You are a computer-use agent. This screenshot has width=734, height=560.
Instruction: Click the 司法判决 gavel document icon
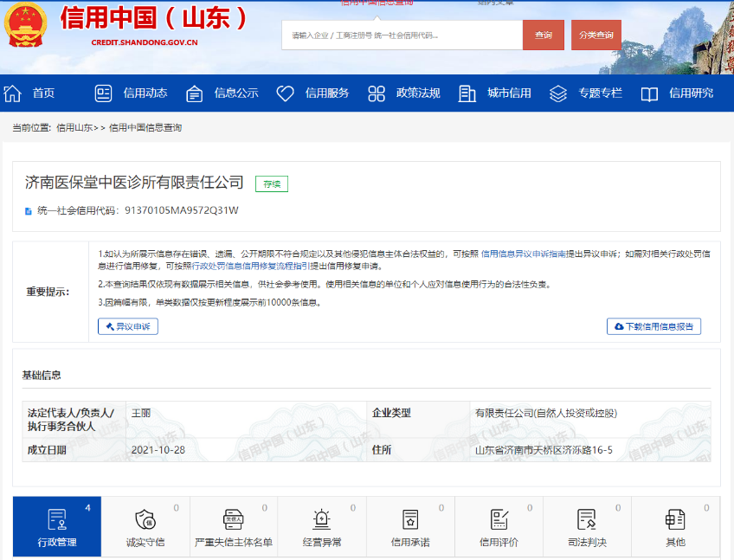pyautogui.click(x=587, y=519)
